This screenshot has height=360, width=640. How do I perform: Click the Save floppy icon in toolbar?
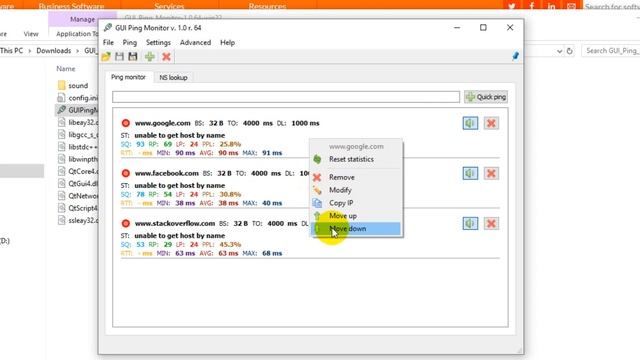tap(119, 57)
